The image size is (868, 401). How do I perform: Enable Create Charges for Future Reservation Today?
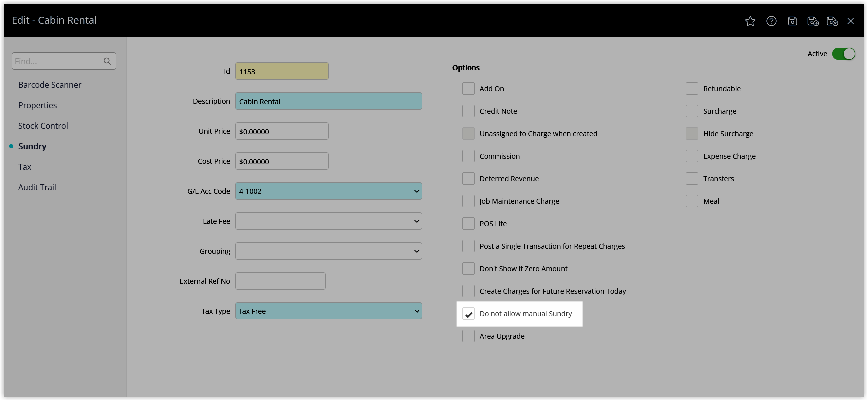(x=468, y=291)
